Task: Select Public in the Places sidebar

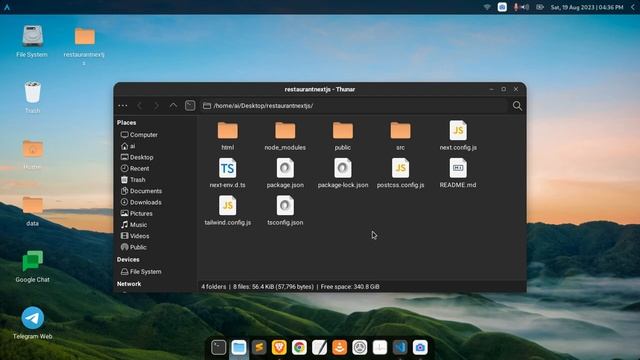Action: [133, 247]
